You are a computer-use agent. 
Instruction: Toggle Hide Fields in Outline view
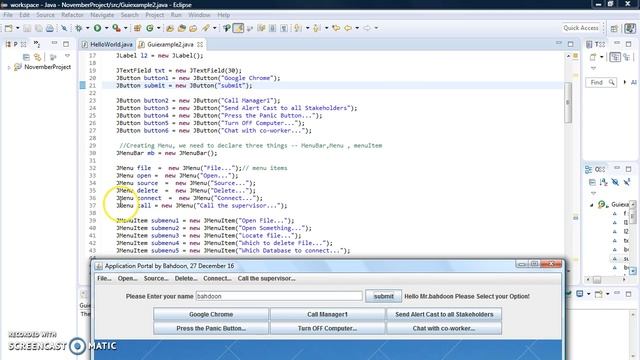click(615, 182)
